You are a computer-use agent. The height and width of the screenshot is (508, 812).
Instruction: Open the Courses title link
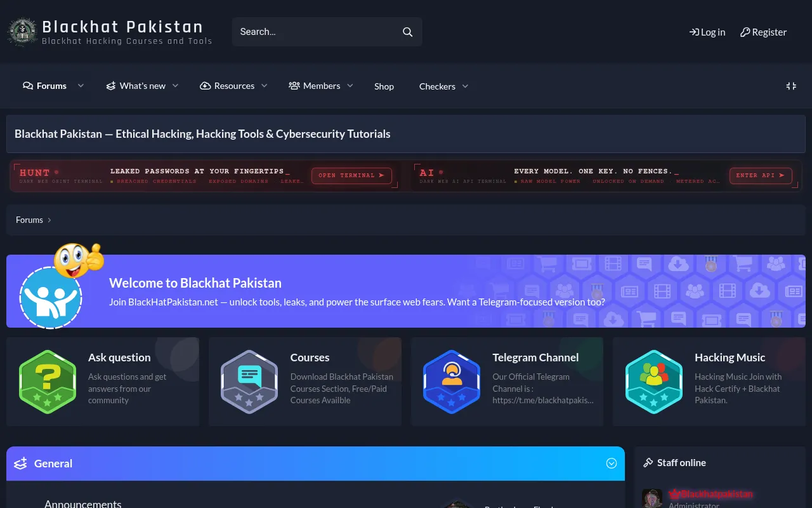coord(310,358)
